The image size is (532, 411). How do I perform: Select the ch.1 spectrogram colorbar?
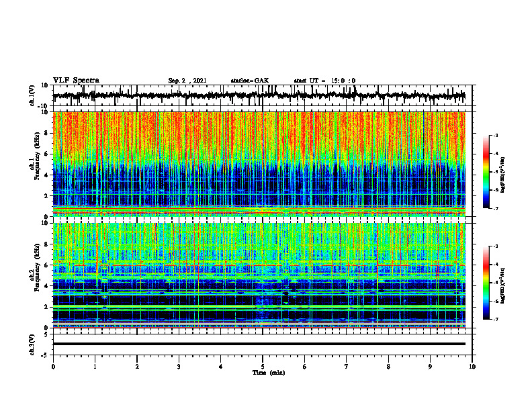(x=486, y=172)
